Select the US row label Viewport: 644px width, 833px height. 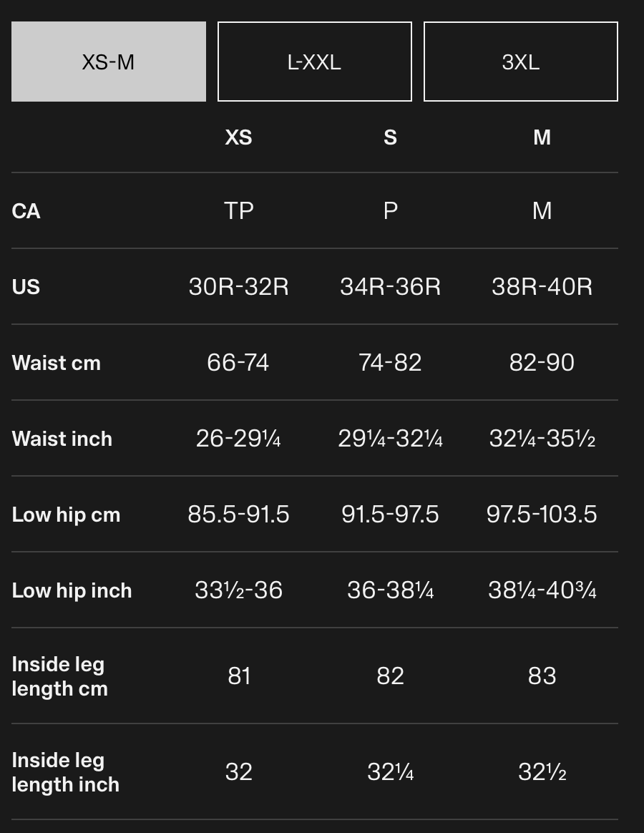(x=26, y=287)
